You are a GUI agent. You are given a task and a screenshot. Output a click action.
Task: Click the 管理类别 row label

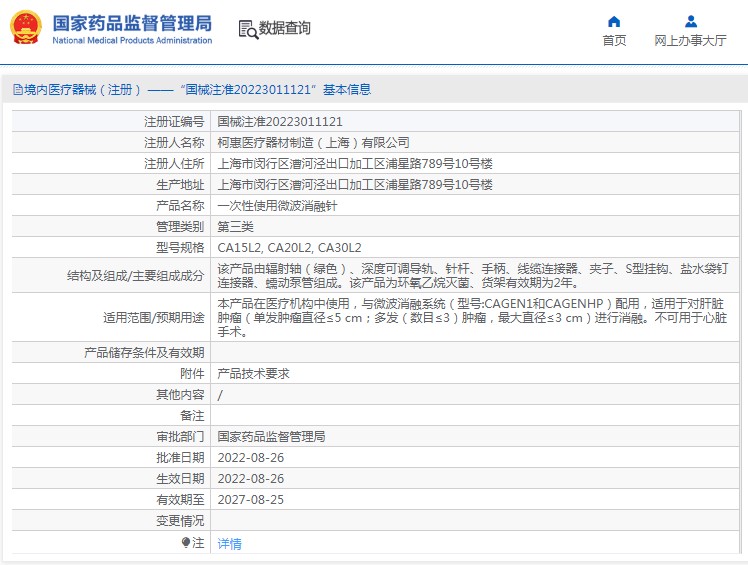coord(180,227)
